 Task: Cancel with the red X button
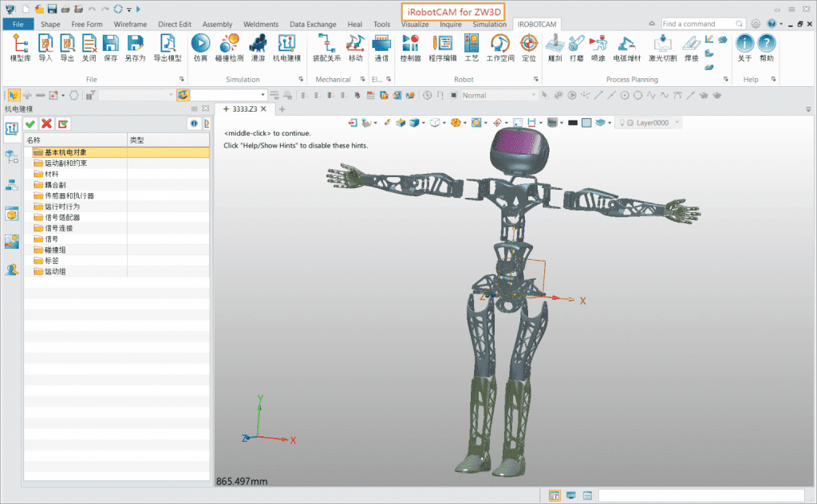(x=47, y=124)
